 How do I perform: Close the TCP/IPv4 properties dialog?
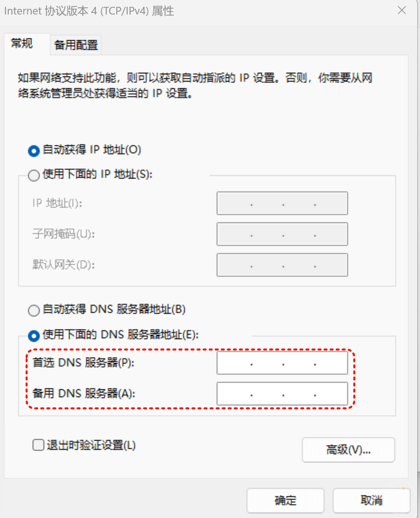tap(401, 10)
